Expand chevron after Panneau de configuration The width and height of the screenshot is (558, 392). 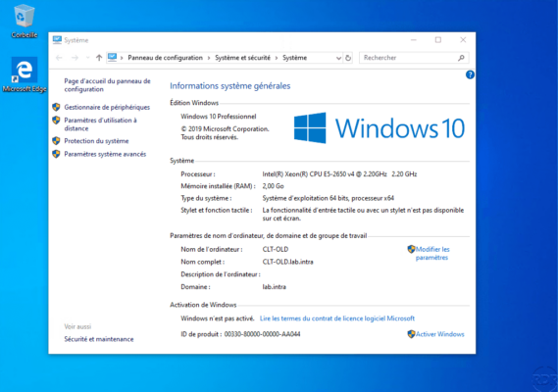tap(209, 58)
